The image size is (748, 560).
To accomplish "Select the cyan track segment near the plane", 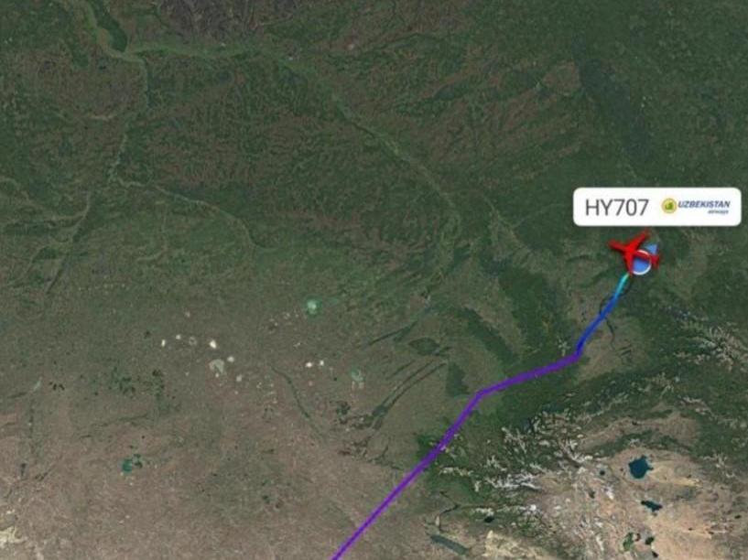I will point(623,285).
